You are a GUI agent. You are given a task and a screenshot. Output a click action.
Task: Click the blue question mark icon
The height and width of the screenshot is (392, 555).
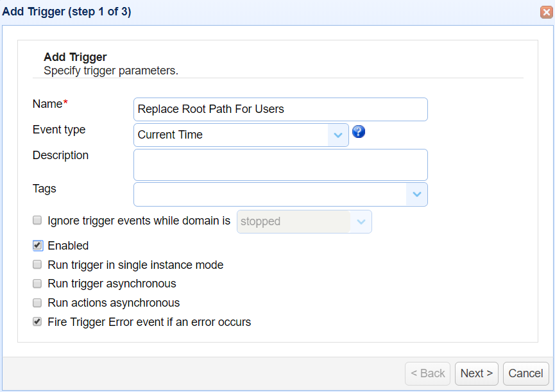[x=359, y=132]
